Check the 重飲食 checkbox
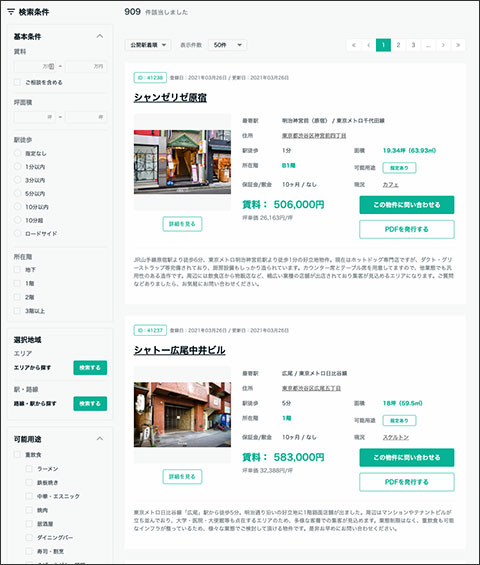 pos(17,454)
